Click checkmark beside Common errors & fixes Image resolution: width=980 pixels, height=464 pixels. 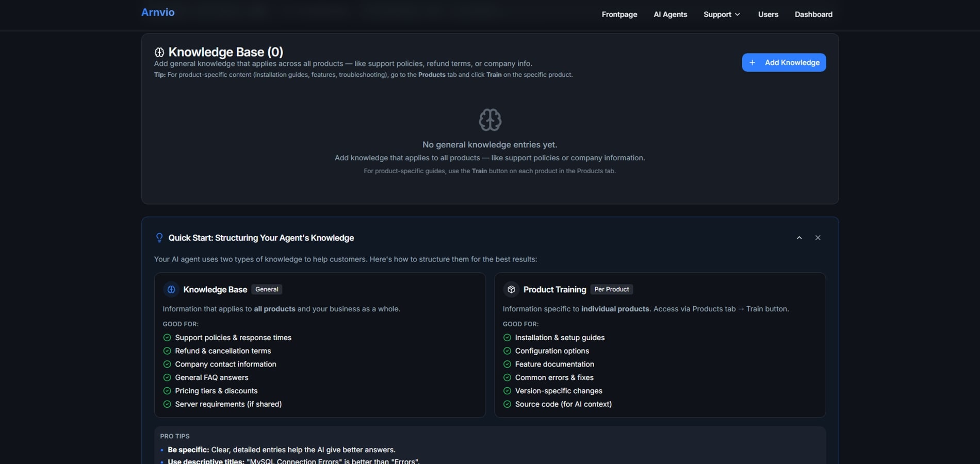coord(507,378)
